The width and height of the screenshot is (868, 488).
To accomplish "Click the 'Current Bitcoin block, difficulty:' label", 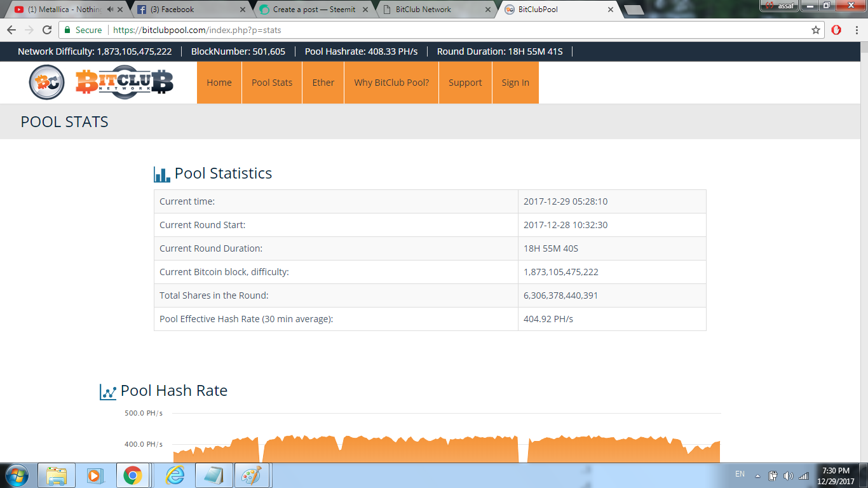I will click(224, 272).
